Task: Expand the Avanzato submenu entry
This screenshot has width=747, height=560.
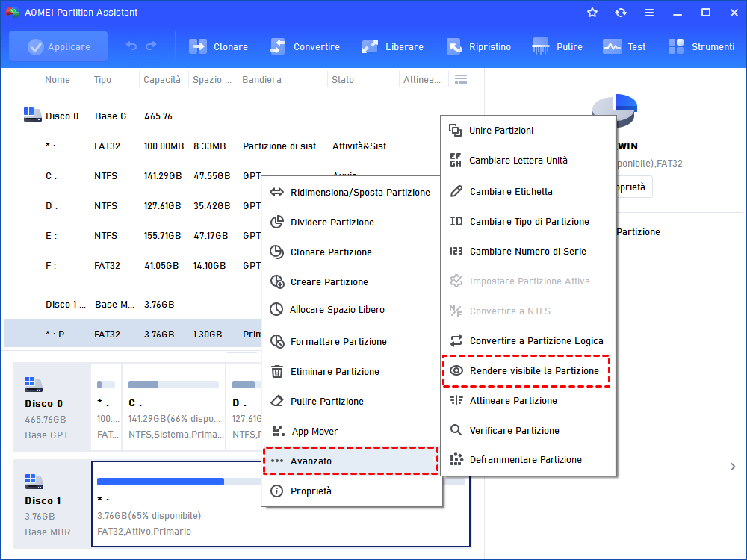Action: click(x=350, y=461)
